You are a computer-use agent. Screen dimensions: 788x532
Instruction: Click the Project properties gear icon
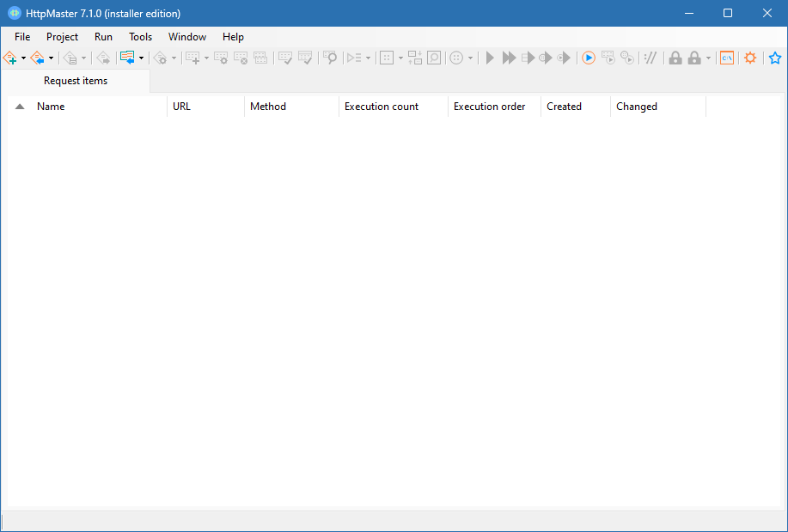coord(161,58)
